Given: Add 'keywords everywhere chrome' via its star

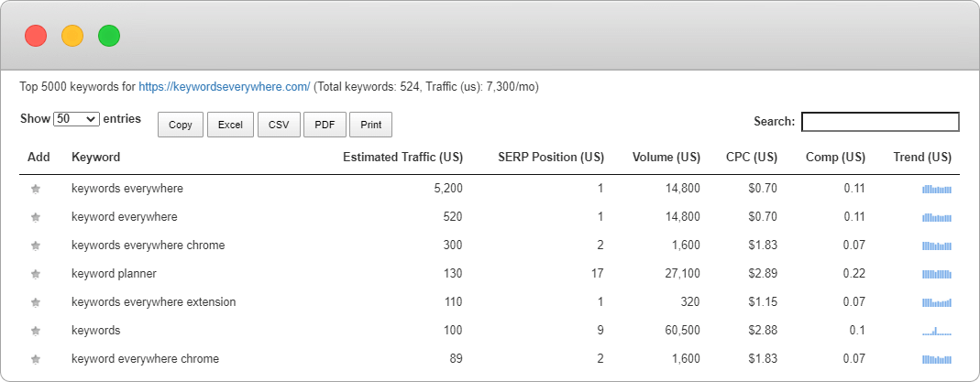Looking at the screenshot, I should click(36, 246).
